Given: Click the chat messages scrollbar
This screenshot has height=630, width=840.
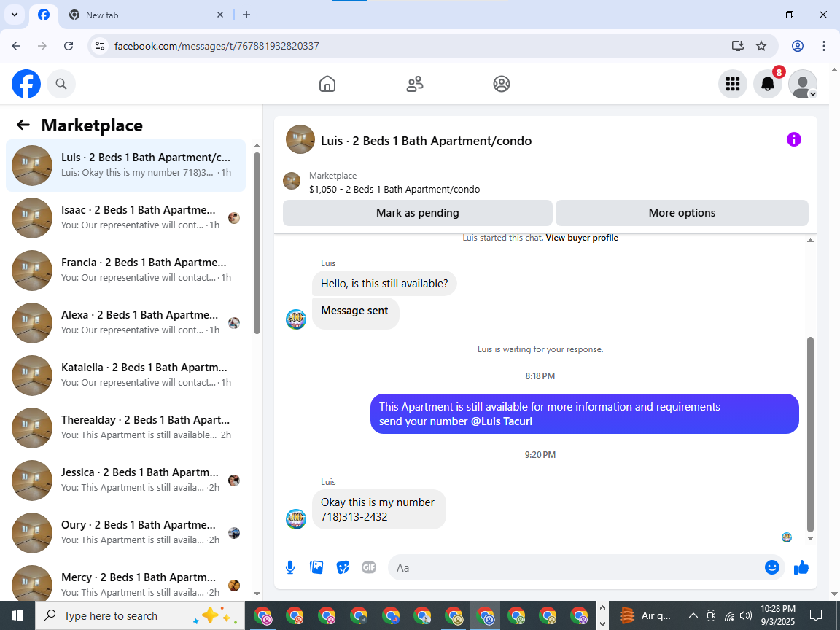Looking at the screenshot, I should point(810,434).
